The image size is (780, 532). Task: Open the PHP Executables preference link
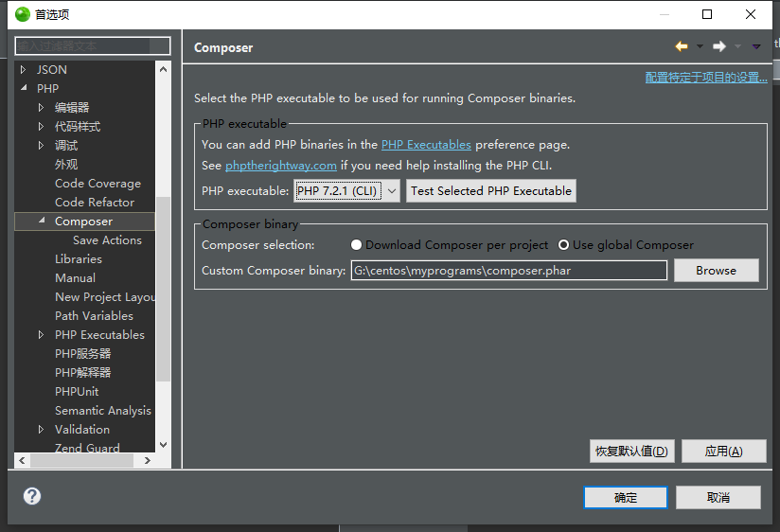pyautogui.click(x=426, y=145)
